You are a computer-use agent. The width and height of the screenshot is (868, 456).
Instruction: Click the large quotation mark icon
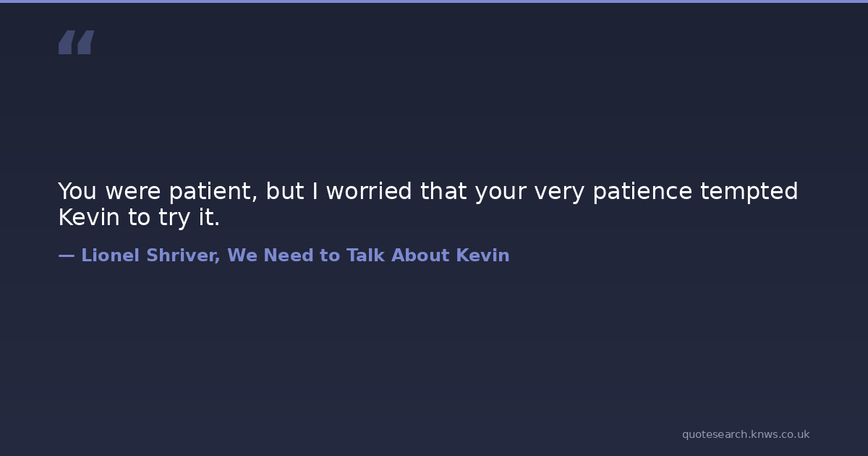pos(76,43)
